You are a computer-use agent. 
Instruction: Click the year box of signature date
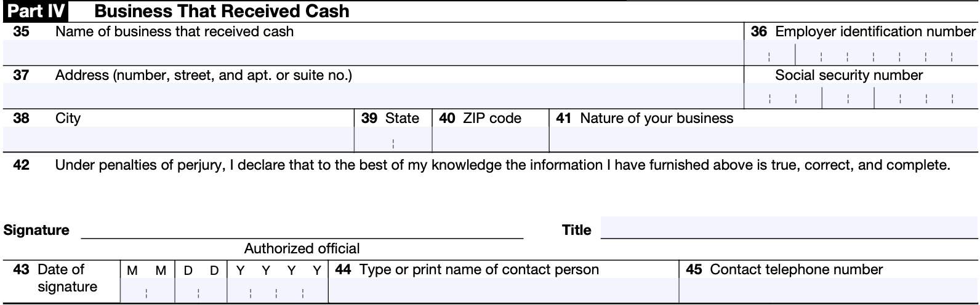tap(277, 290)
